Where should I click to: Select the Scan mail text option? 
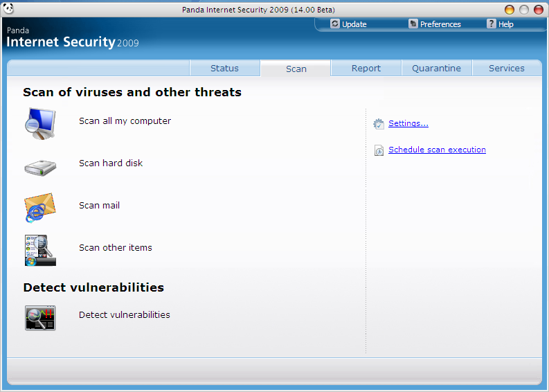(x=99, y=206)
